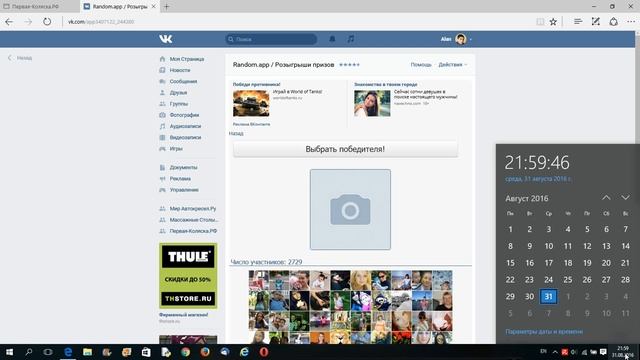This screenshot has height=360, width=640.
Task: Go to previous month in calendar
Action: [x=606, y=198]
